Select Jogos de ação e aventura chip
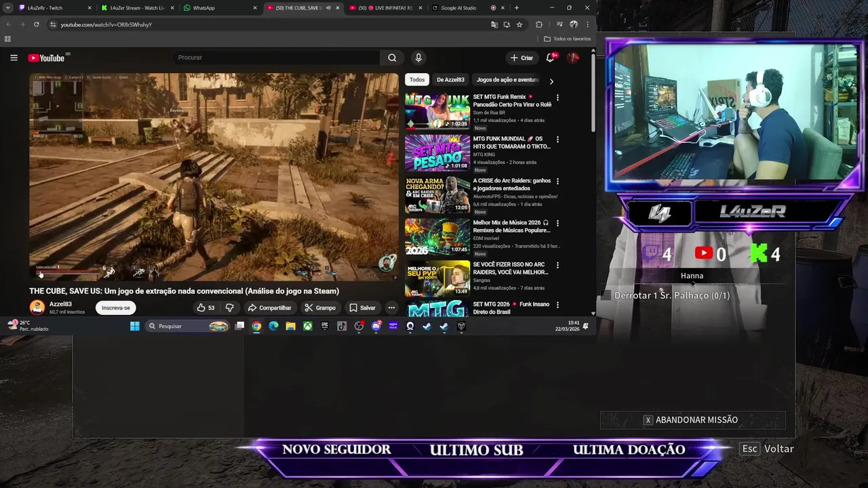The width and height of the screenshot is (868, 488). click(x=508, y=80)
